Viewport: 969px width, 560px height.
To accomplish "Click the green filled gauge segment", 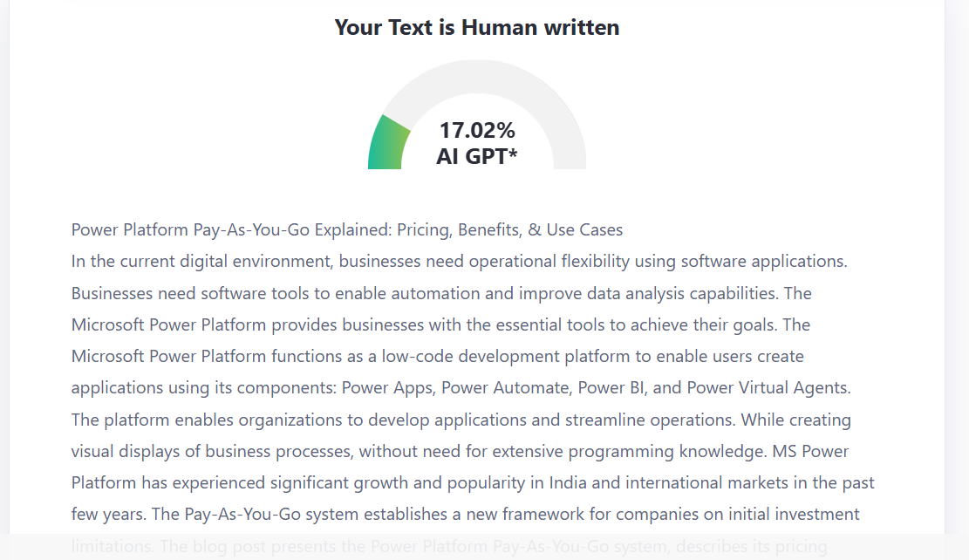I will [x=386, y=145].
